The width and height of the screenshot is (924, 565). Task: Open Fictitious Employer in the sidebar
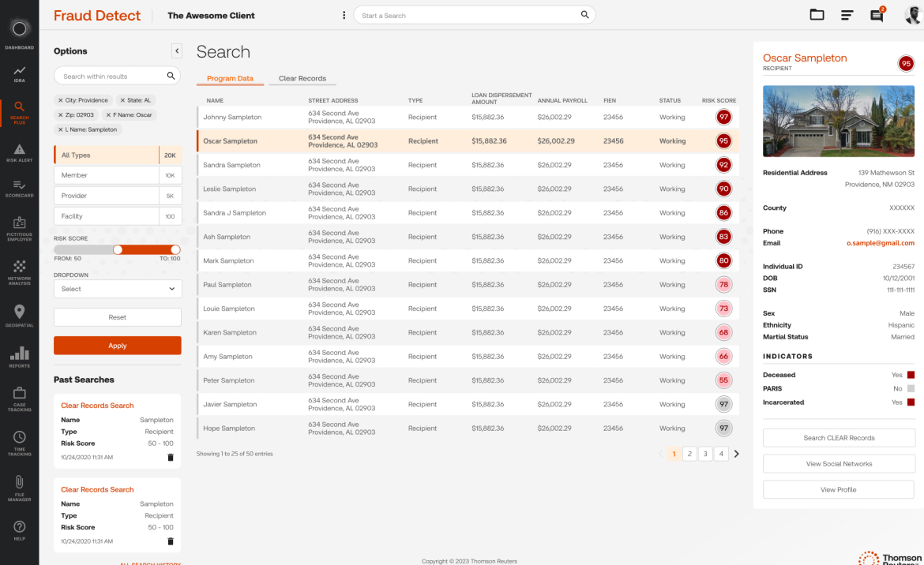coord(20,229)
